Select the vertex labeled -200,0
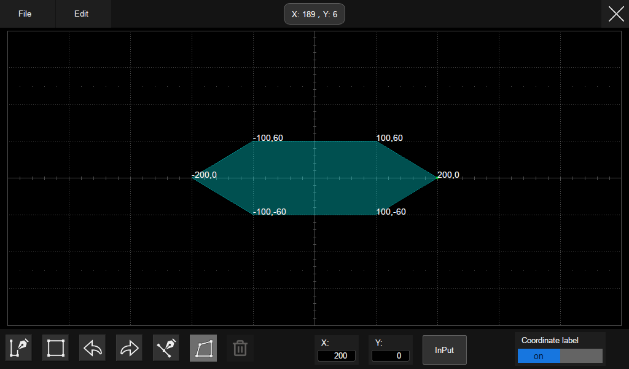This screenshot has width=629, height=369. pos(192,178)
